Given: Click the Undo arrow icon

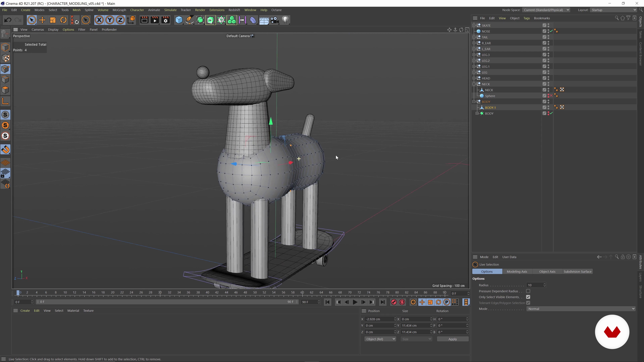Looking at the screenshot, I should (8, 20).
